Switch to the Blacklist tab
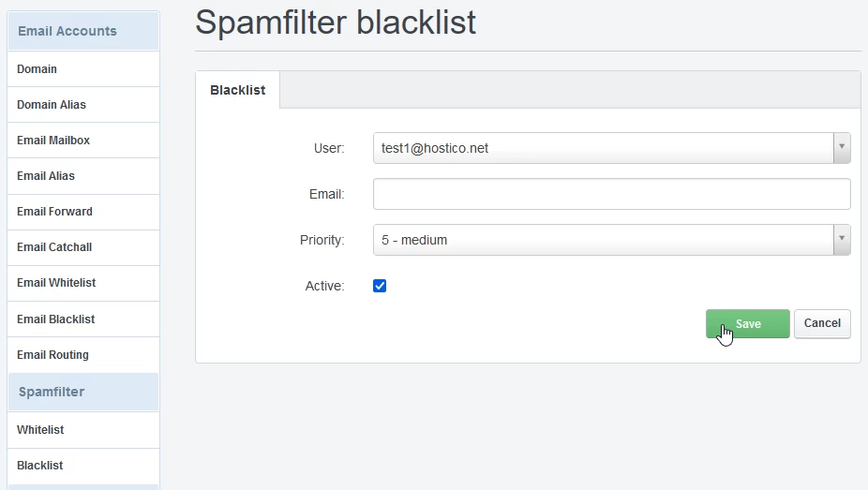Screen dimensions: 868x490 237,90
